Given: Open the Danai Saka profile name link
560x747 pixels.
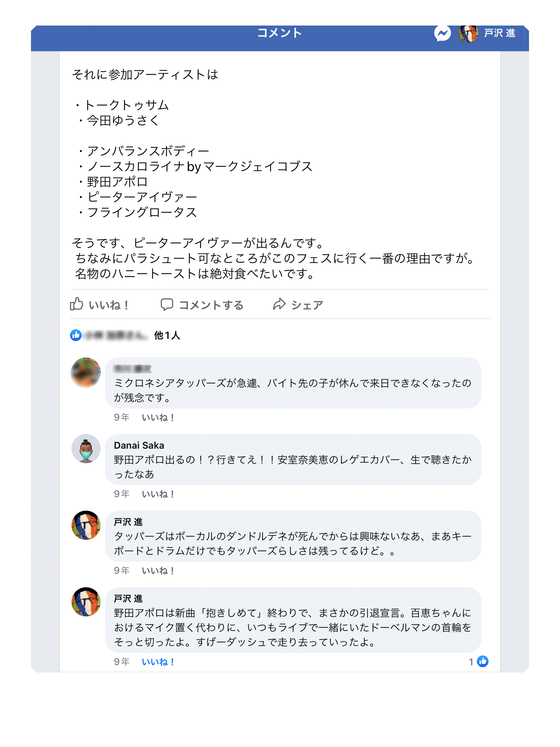Looking at the screenshot, I should (x=139, y=445).
